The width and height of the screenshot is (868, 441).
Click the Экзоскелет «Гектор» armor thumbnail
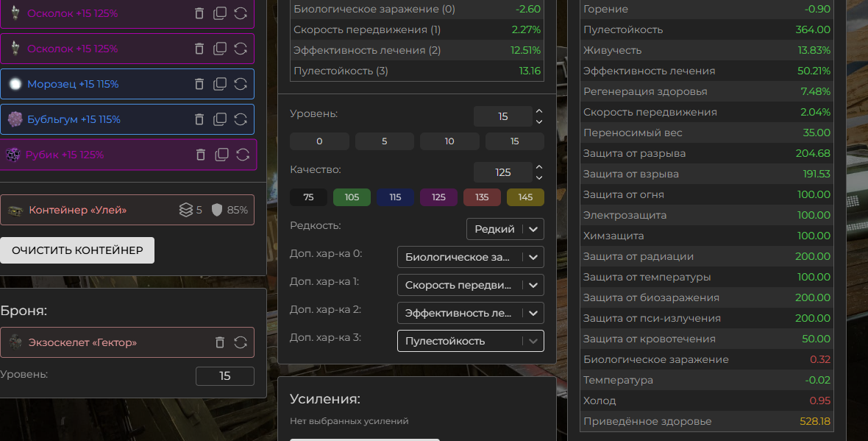15,342
